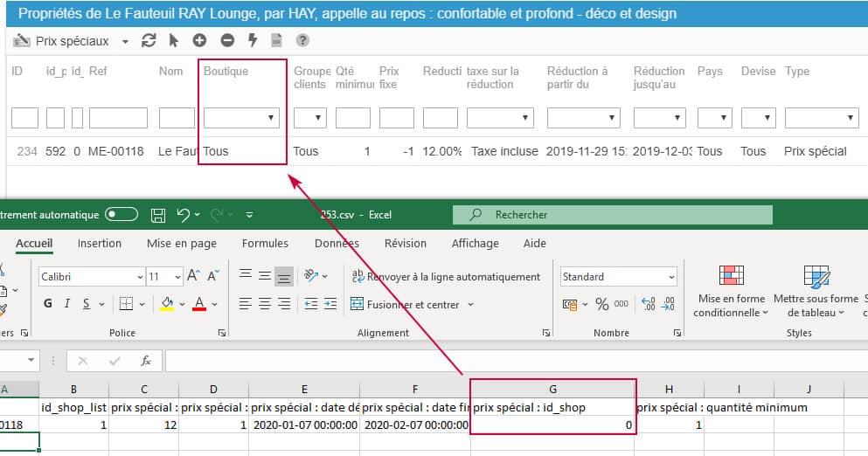
Task: Toggle bold formatting with the G button
Action: tap(47, 304)
